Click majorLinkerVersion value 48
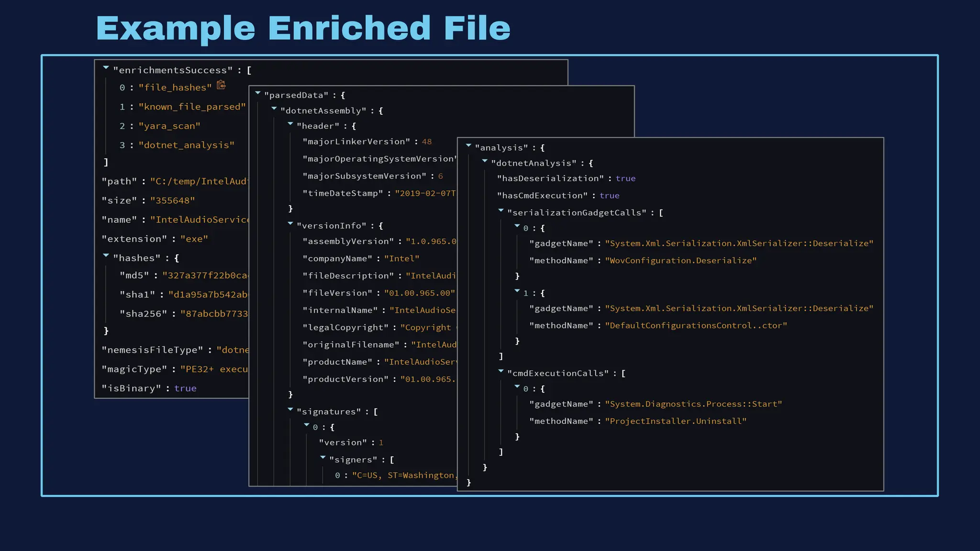980x551 pixels. [427, 142]
